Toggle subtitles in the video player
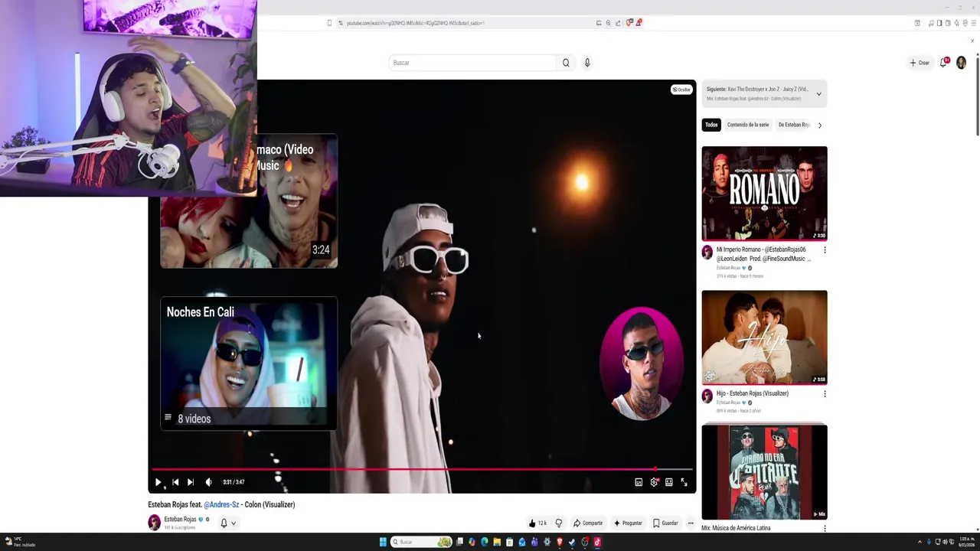 point(639,482)
